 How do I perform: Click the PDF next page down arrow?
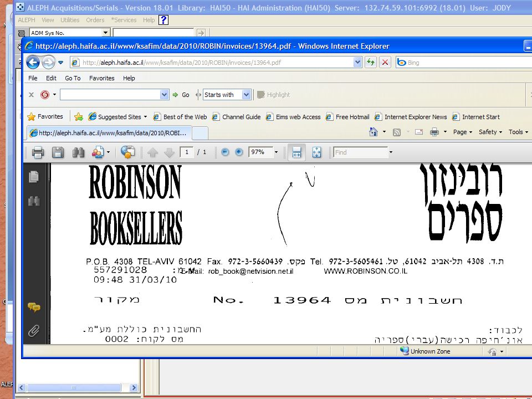169,153
